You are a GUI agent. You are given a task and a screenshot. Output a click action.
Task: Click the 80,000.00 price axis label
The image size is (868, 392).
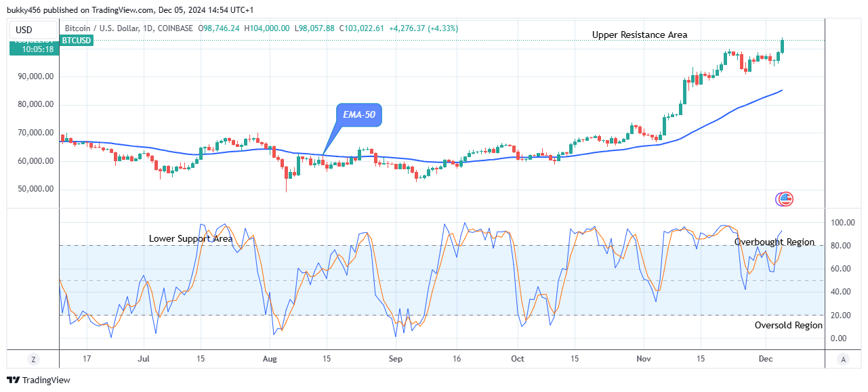tap(35, 104)
